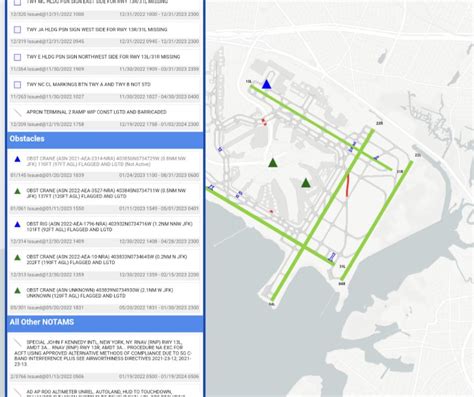The width and height of the screenshot is (474, 397).
Task: Click date row issued 01/20/2023 1839
Action: pyautogui.click(x=105, y=175)
